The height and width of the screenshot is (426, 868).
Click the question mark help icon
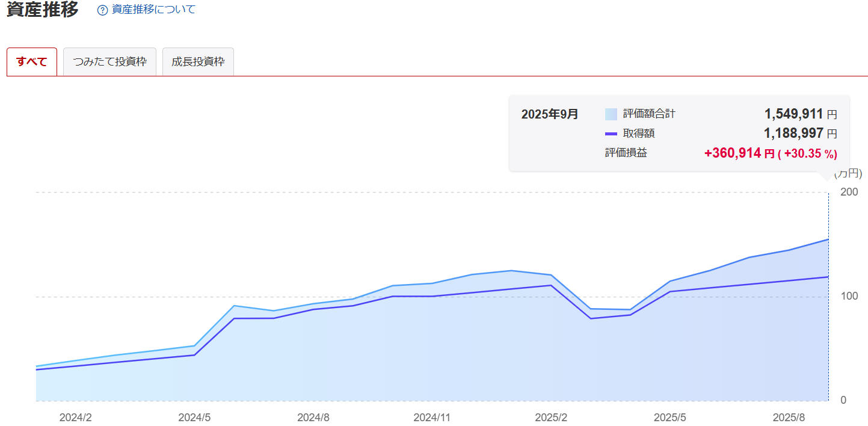[103, 10]
